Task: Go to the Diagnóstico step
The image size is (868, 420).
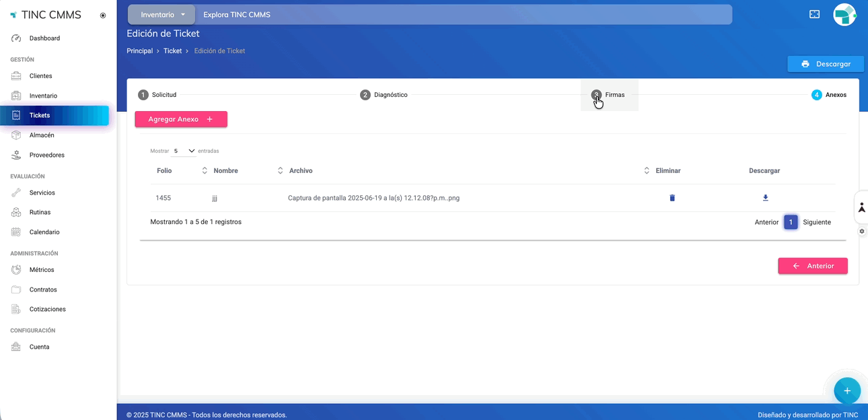Action: coord(384,95)
